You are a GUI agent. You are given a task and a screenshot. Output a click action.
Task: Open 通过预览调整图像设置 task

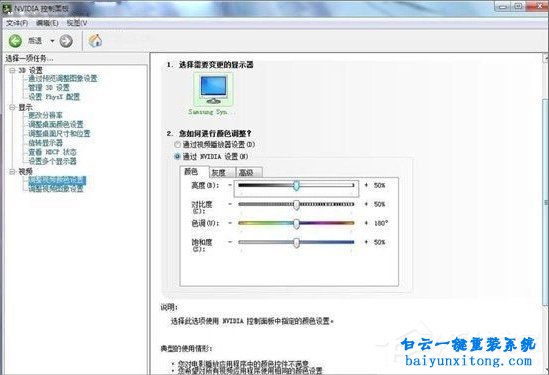pos(62,78)
